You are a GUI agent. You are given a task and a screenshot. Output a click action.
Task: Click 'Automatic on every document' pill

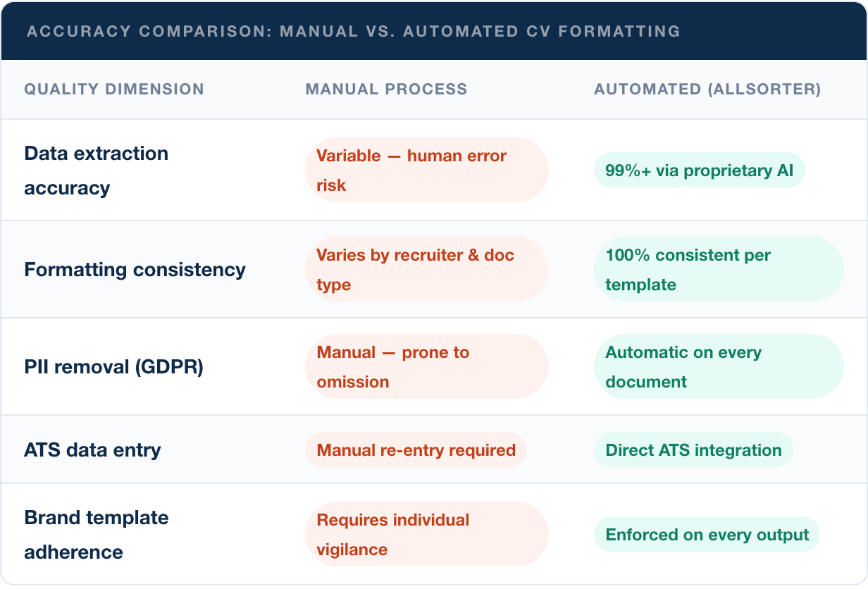718,366
